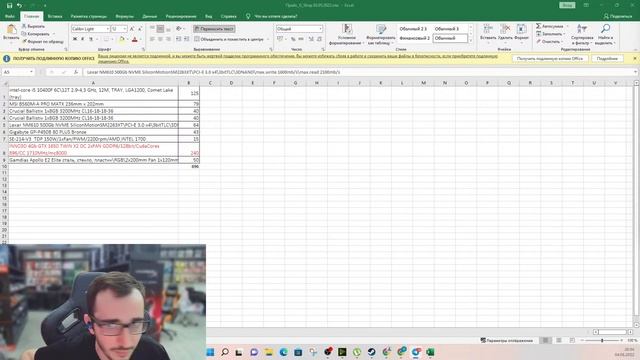Click the decrease indent icon
Image resolution: width=640 pixels, height=360 pixels.
coord(179,39)
